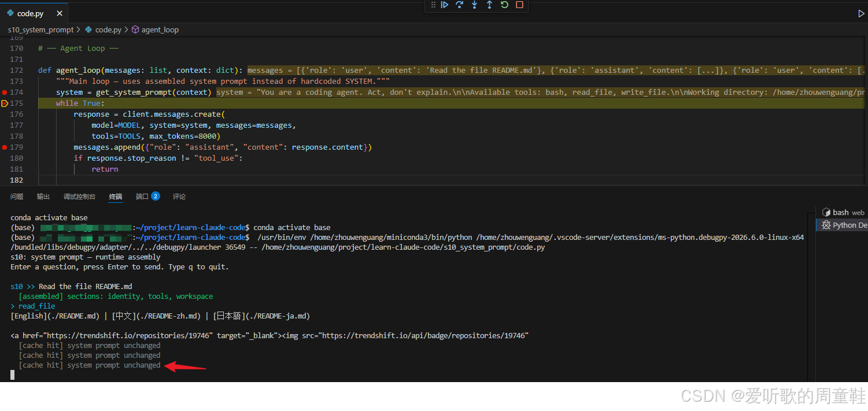This screenshot has width=868, height=411.
Task: Click 'response.stop_reason' on line 180
Action: coord(131,158)
